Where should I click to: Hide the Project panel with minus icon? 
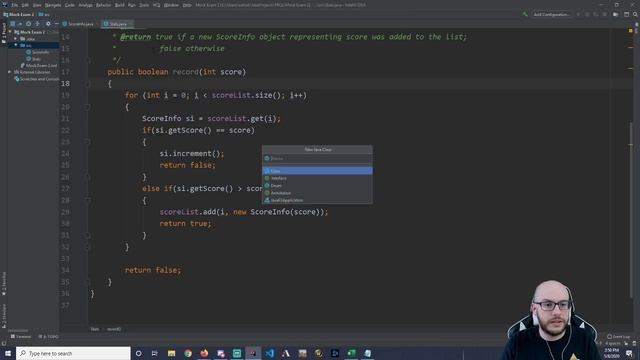click(x=57, y=24)
